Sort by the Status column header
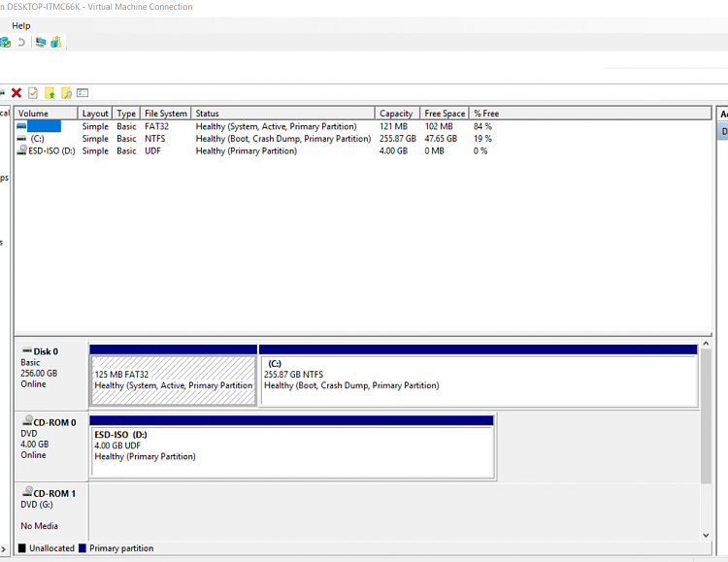Image resolution: width=728 pixels, height=562 pixels. (282, 114)
